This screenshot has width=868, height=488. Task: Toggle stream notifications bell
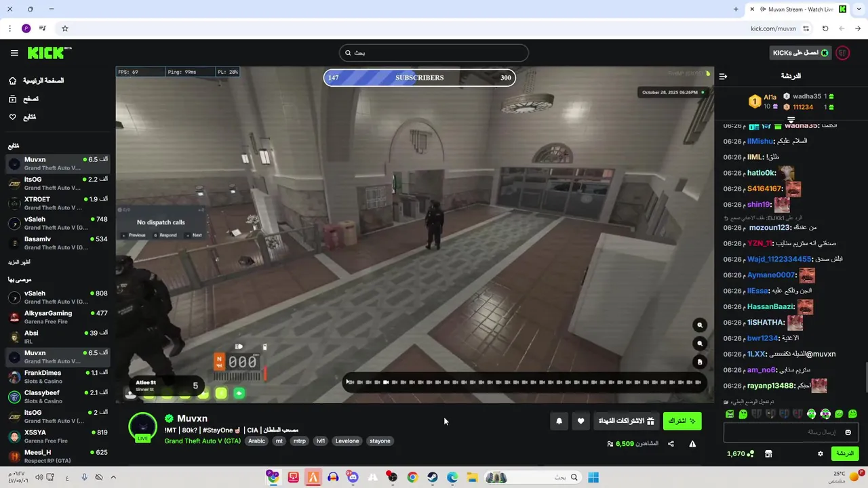559,421
